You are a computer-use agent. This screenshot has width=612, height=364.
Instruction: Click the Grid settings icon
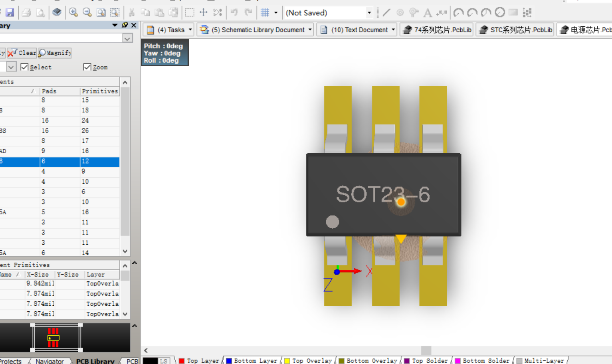(265, 12)
